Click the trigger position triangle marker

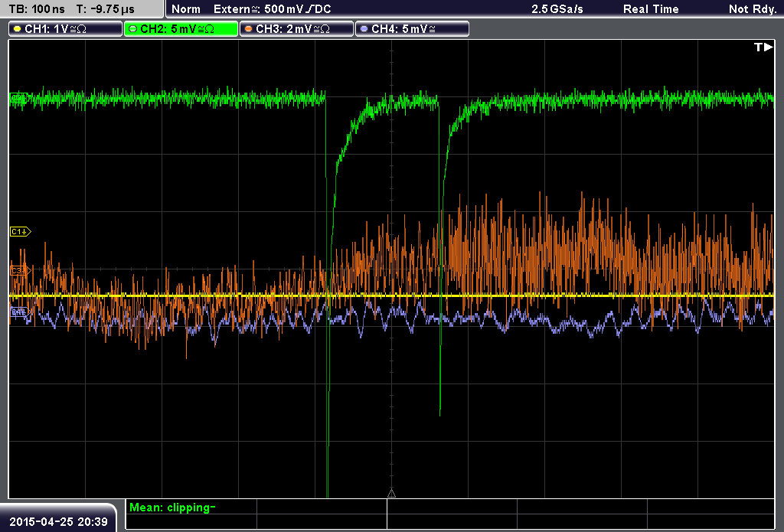tap(391, 494)
